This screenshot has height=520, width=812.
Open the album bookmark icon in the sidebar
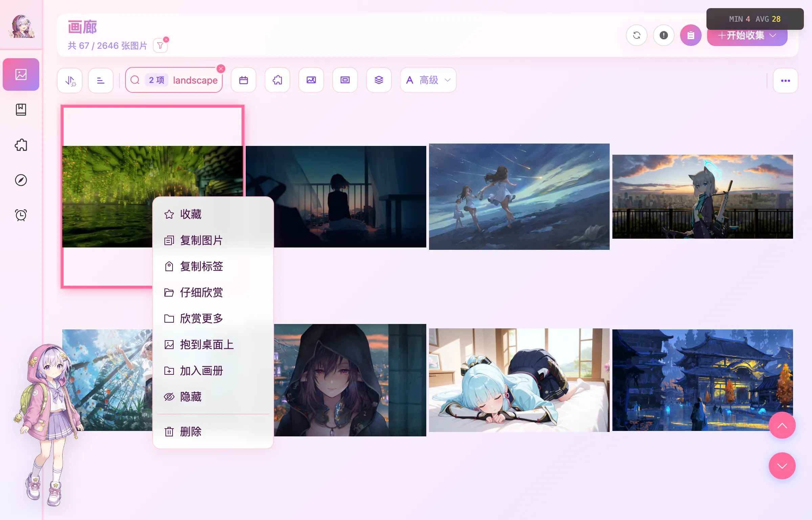21,110
